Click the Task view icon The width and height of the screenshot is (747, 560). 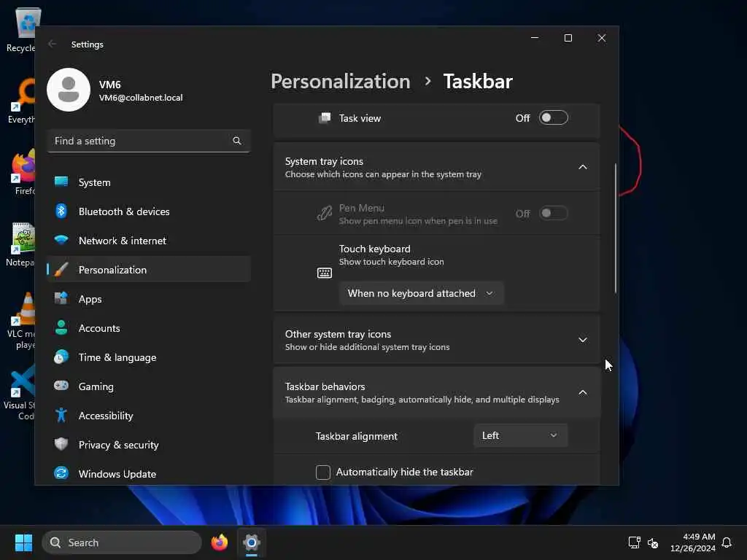[325, 117]
